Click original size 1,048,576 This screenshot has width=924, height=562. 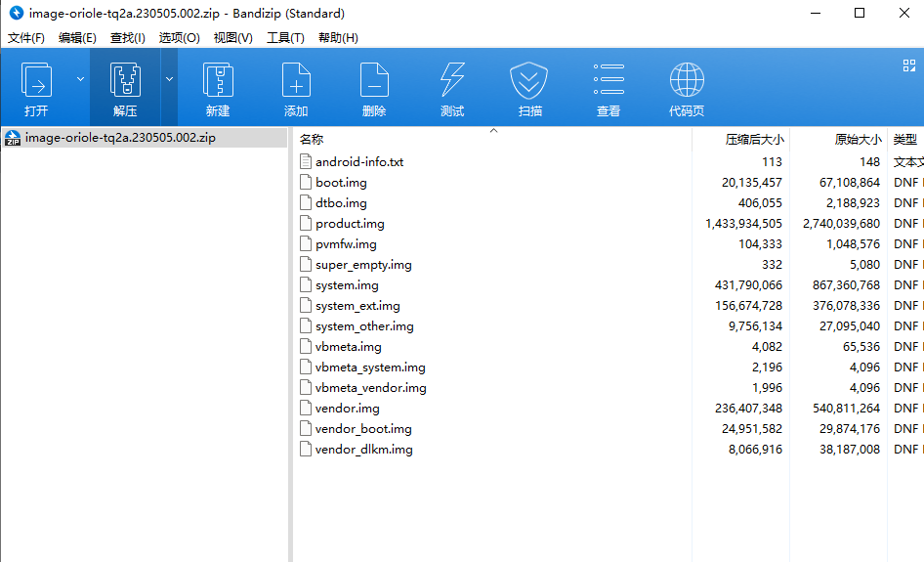point(854,243)
